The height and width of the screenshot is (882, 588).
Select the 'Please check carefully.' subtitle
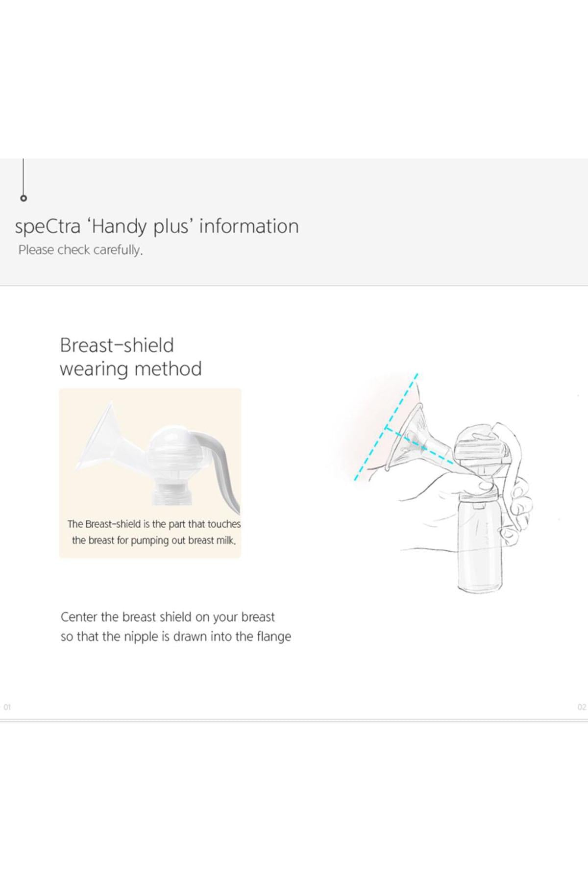80,250
